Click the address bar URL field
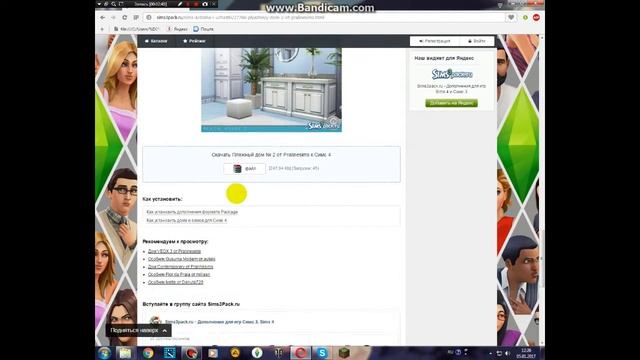The height and width of the screenshot is (360, 640). pyautogui.click(x=324, y=18)
